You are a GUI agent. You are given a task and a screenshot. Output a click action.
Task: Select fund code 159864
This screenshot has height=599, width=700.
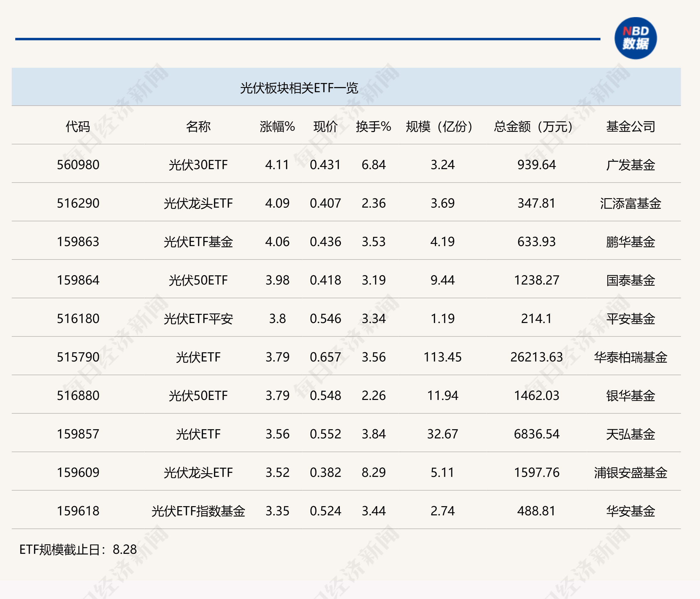[78, 280]
